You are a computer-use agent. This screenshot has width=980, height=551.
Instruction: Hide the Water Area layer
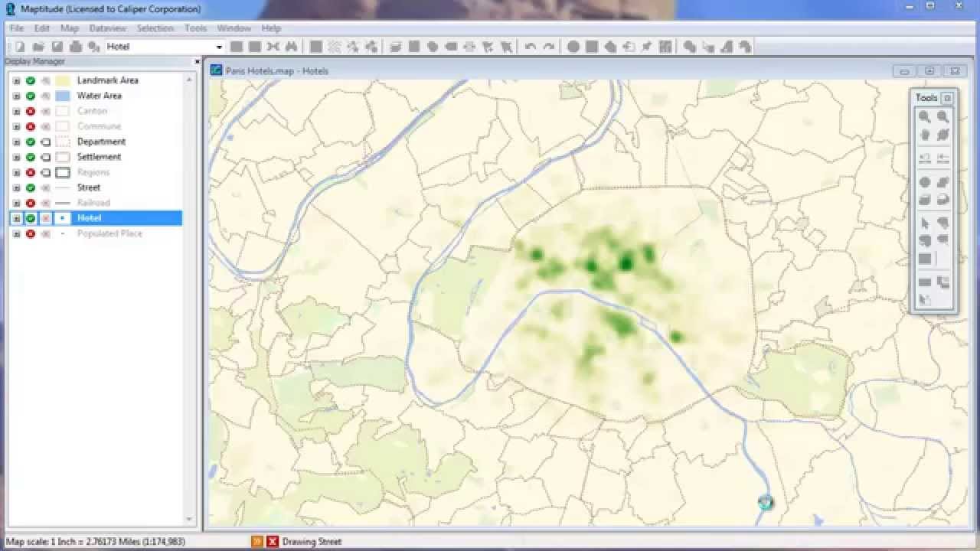tap(31, 96)
